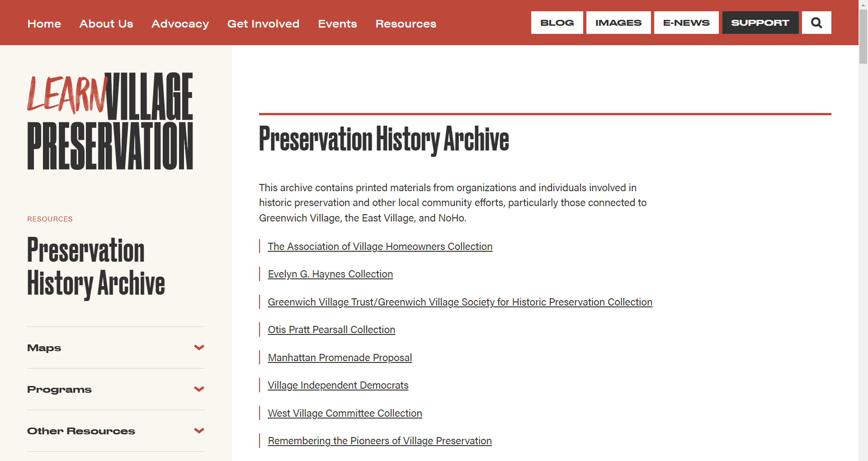
Task: Open West Village Committee Collection link
Action: coord(344,413)
